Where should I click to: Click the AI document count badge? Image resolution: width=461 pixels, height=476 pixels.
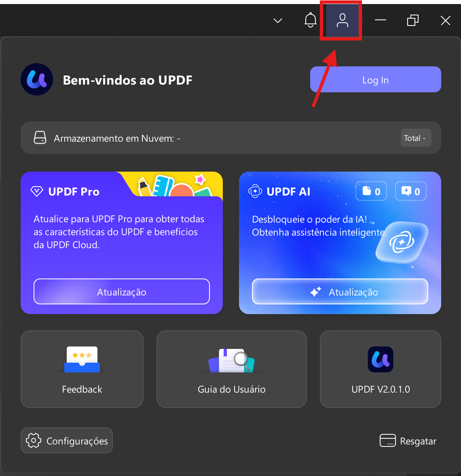coord(371,191)
